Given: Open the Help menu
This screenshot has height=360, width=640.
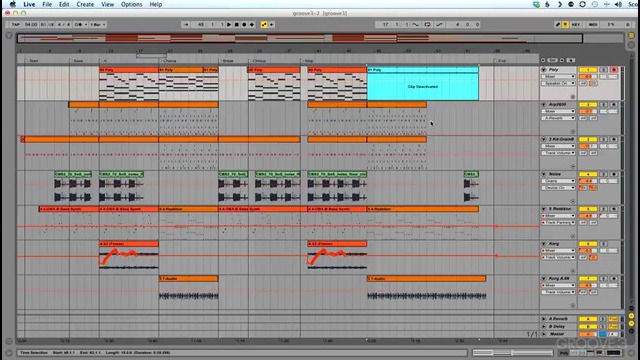Looking at the screenshot, I should [156, 4].
